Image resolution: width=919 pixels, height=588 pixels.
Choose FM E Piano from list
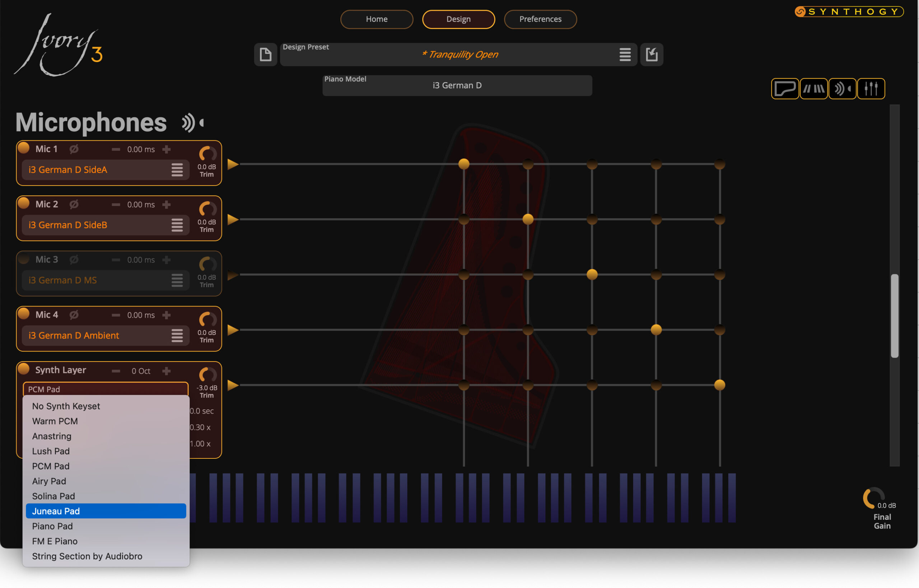click(106, 541)
